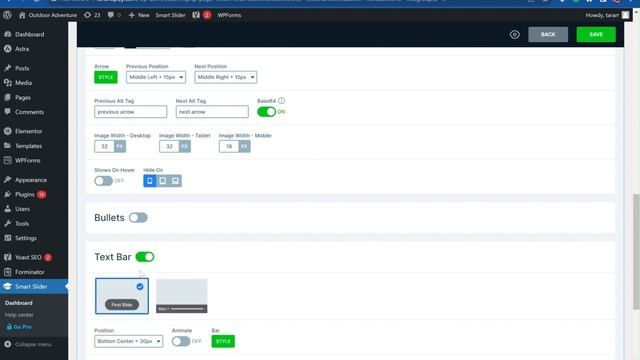The image size is (640, 360).
Task: Enable the Shows On Hover switch
Action: pyautogui.click(x=103, y=181)
